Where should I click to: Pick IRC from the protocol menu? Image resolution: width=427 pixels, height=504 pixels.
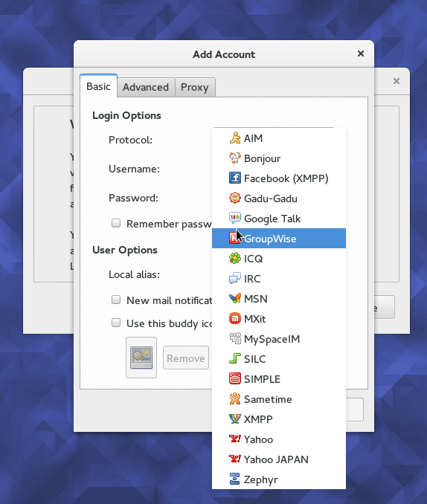[x=279, y=278]
